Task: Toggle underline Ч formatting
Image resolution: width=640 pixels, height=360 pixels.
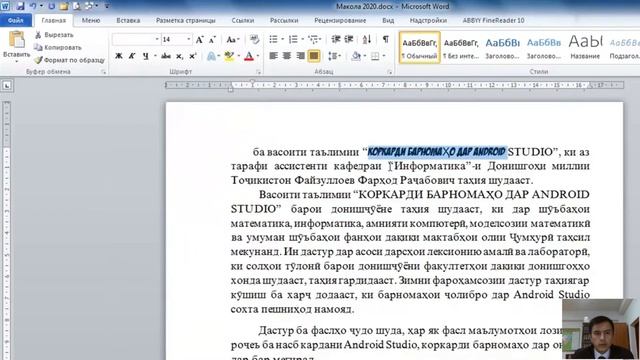Action: 145,56
